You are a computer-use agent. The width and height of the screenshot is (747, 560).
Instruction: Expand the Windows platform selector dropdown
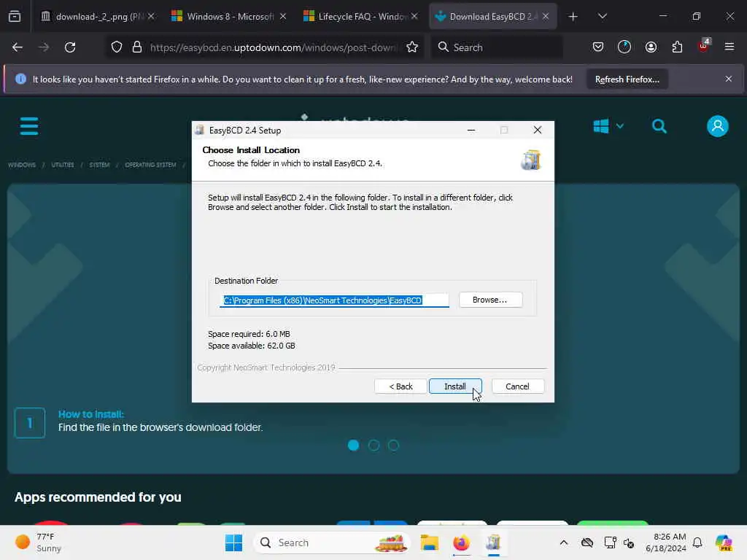(x=608, y=126)
